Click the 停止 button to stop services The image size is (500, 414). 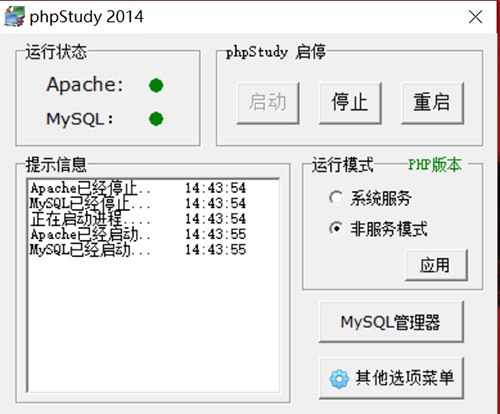coord(350,103)
